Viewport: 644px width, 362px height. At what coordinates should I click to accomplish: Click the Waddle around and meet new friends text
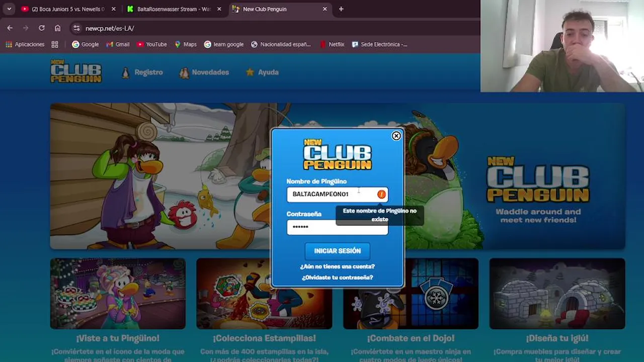pyautogui.click(x=538, y=216)
